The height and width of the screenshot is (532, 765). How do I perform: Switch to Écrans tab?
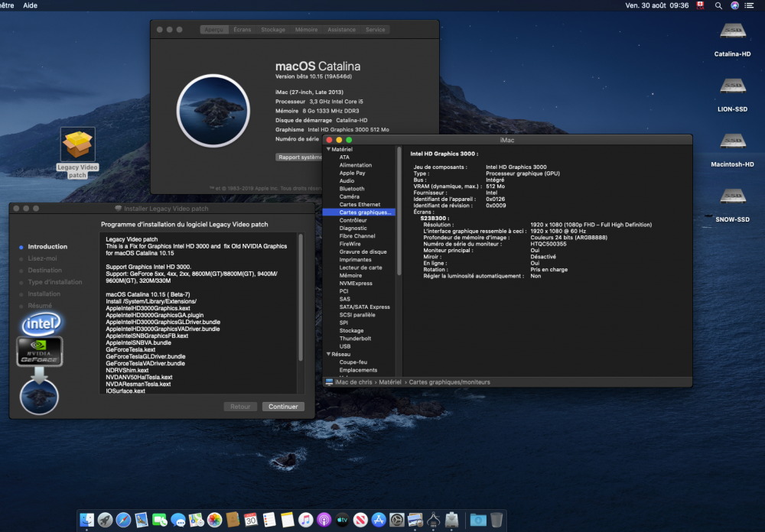[x=242, y=30]
